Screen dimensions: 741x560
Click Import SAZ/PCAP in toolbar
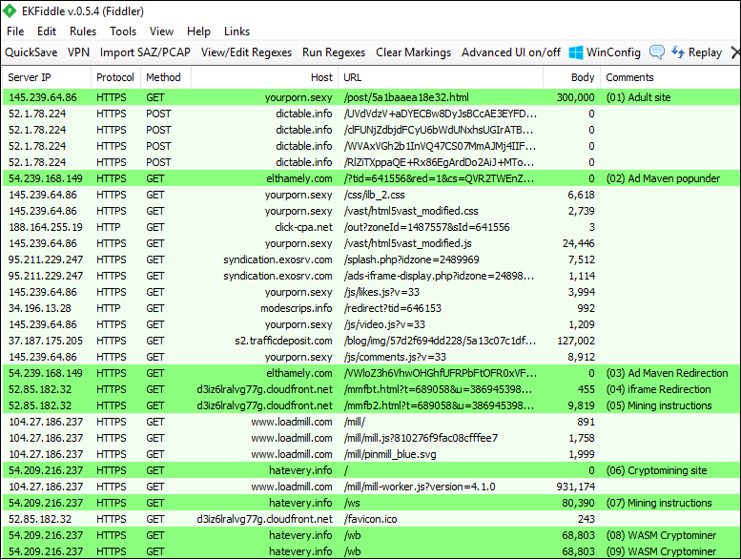tap(144, 52)
